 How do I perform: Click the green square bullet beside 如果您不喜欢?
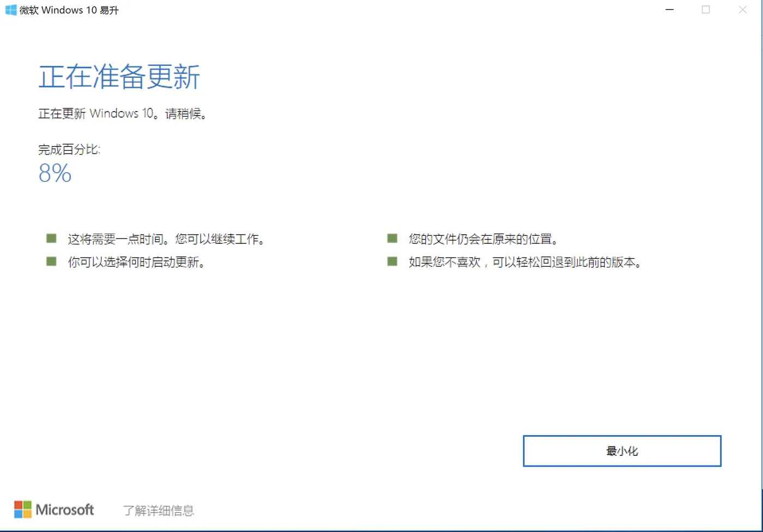(x=391, y=261)
